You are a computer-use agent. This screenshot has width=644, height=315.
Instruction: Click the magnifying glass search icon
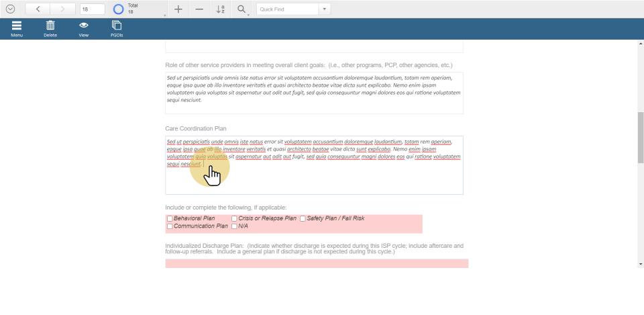(241, 9)
